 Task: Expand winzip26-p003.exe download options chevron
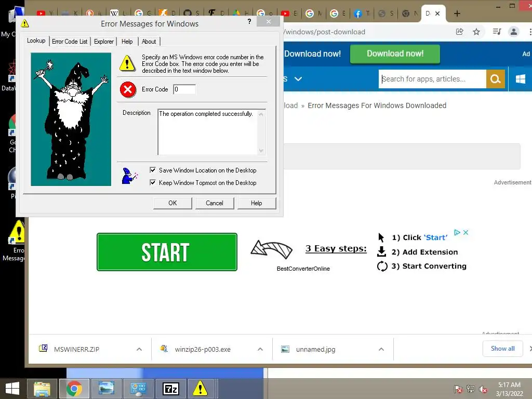260,349
